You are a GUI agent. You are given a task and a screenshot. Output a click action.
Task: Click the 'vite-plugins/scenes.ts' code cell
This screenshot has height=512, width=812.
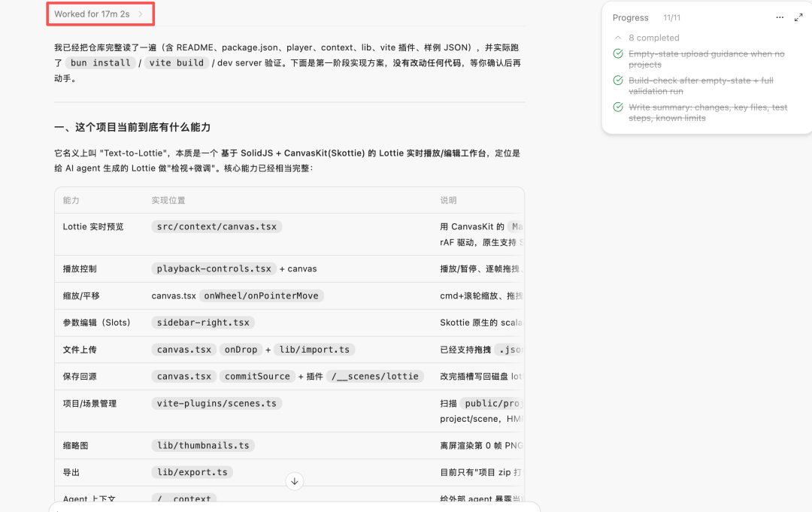pyautogui.click(x=217, y=403)
